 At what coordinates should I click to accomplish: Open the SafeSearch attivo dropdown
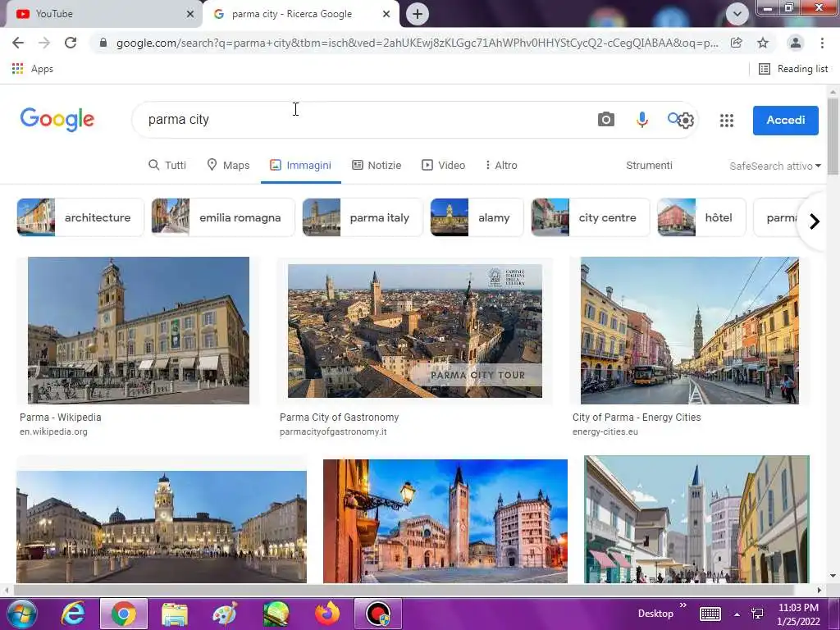(775, 166)
